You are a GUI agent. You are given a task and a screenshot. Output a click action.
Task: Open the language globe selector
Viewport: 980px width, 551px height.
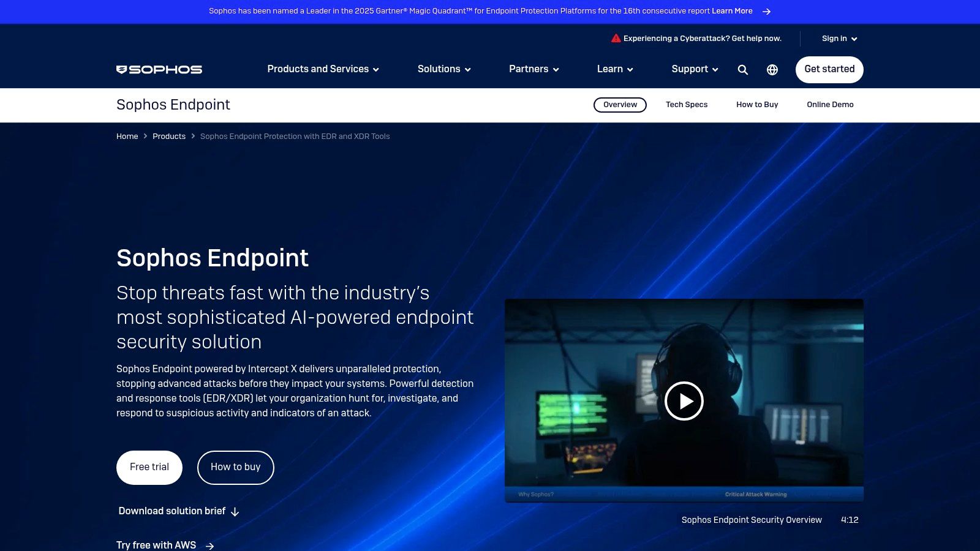pos(772,69)
